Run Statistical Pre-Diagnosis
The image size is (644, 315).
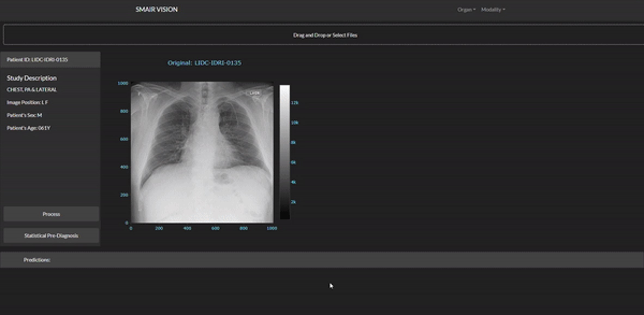pos(51,236)
